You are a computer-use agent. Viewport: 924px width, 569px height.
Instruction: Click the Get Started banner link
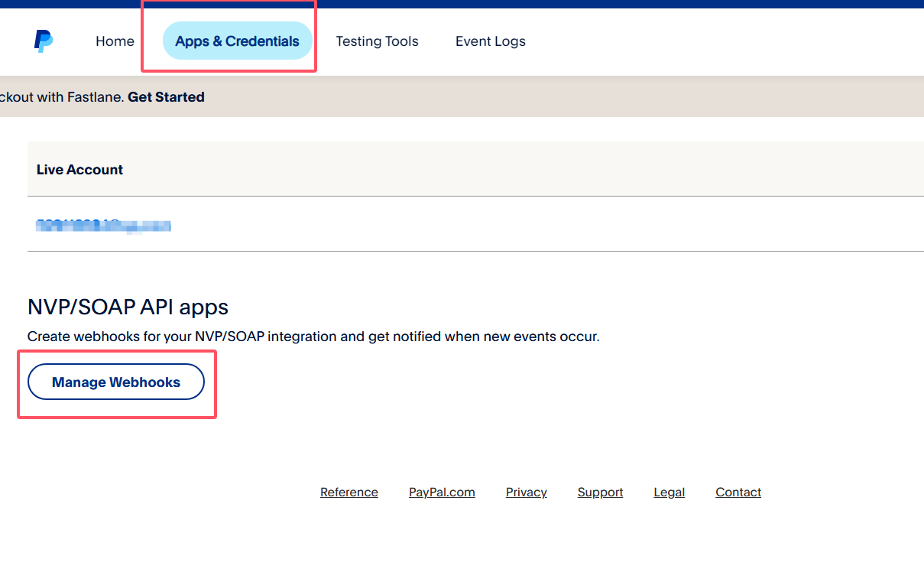click(x=166, y=97)
